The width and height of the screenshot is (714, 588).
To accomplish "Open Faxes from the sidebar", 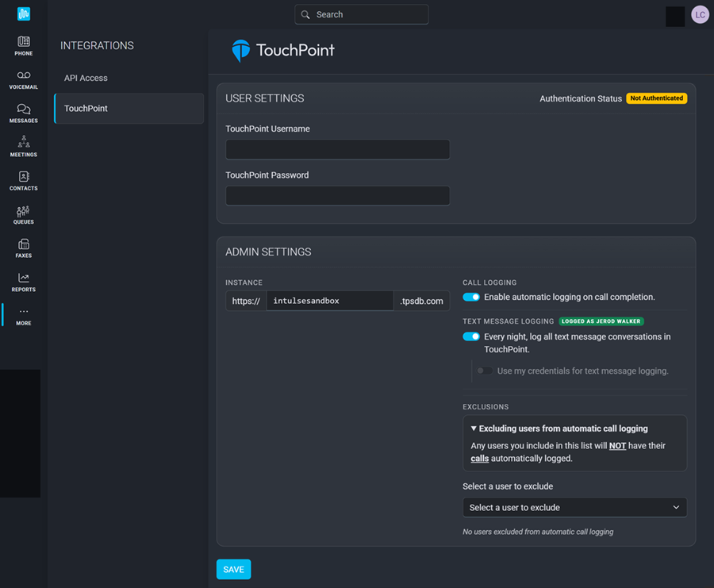I will point(24,248).
